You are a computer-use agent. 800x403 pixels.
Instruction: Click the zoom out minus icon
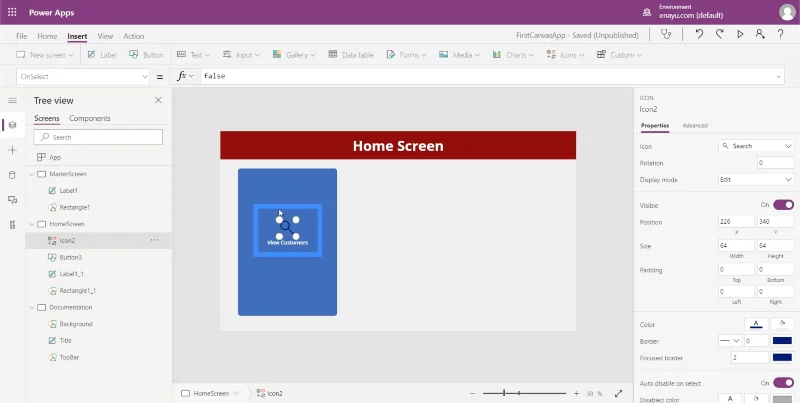coord(472,393)
